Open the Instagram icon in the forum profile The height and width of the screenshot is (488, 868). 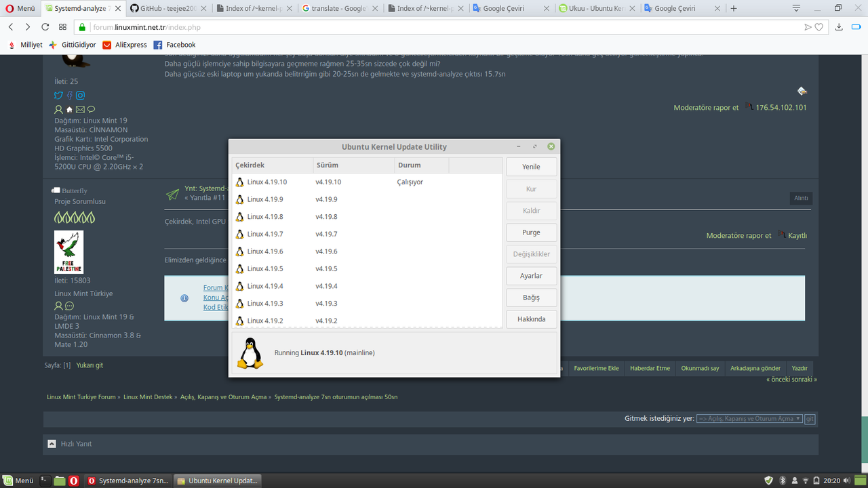(x=80, y=96)
